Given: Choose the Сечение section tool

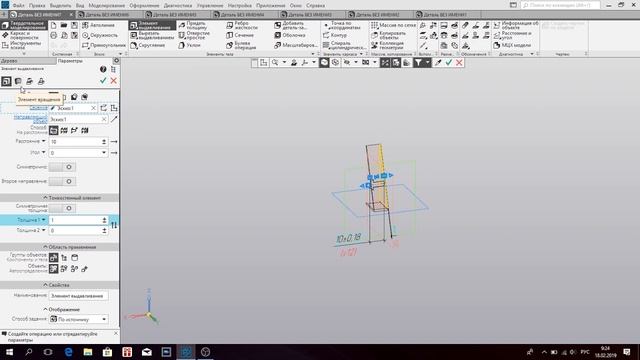Looking at the screenshot, I should tap(240, 35).
